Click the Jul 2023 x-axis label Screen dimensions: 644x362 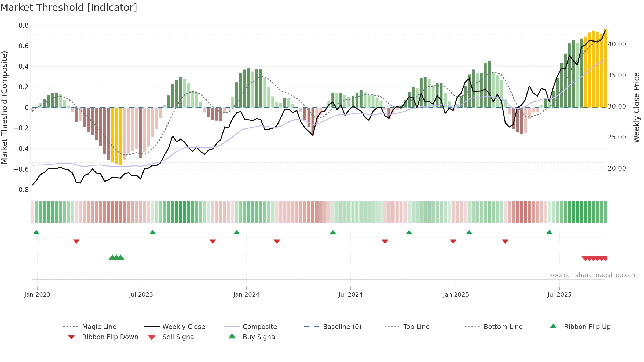[141, 294]
